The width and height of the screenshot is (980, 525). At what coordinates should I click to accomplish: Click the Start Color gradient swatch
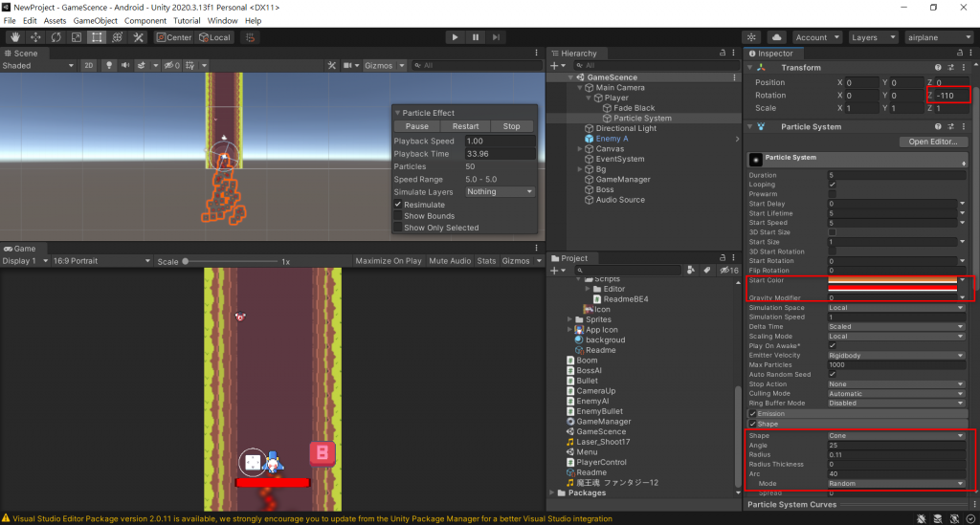tap(893, 285)
